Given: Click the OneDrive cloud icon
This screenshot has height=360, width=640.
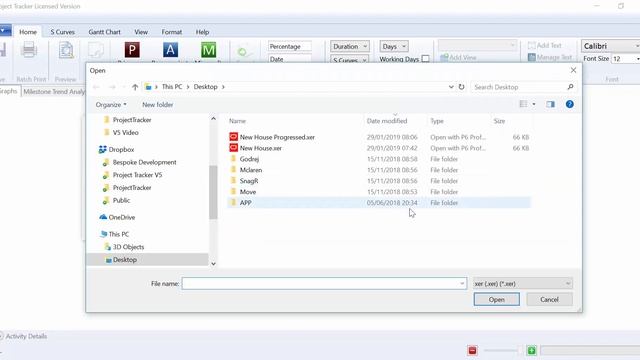Looking at the screenshot, I should [103, 217].
